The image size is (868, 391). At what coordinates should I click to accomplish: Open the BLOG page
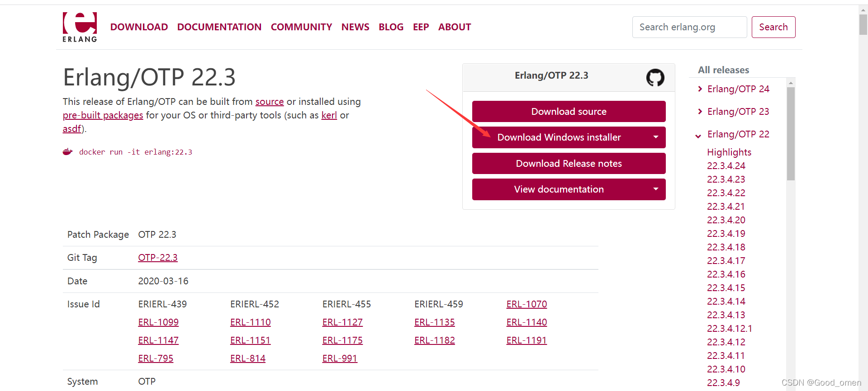[x=391, y=27]
